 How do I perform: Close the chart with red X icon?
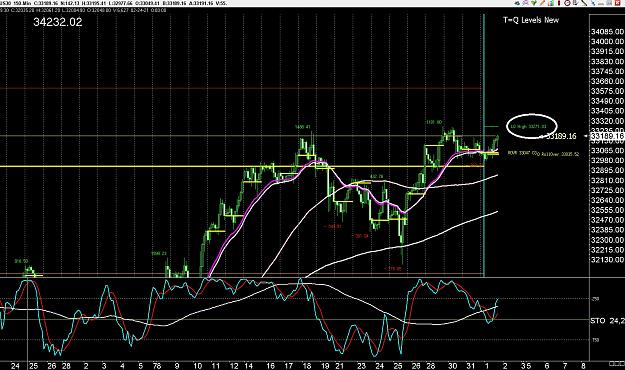[617, 3]
